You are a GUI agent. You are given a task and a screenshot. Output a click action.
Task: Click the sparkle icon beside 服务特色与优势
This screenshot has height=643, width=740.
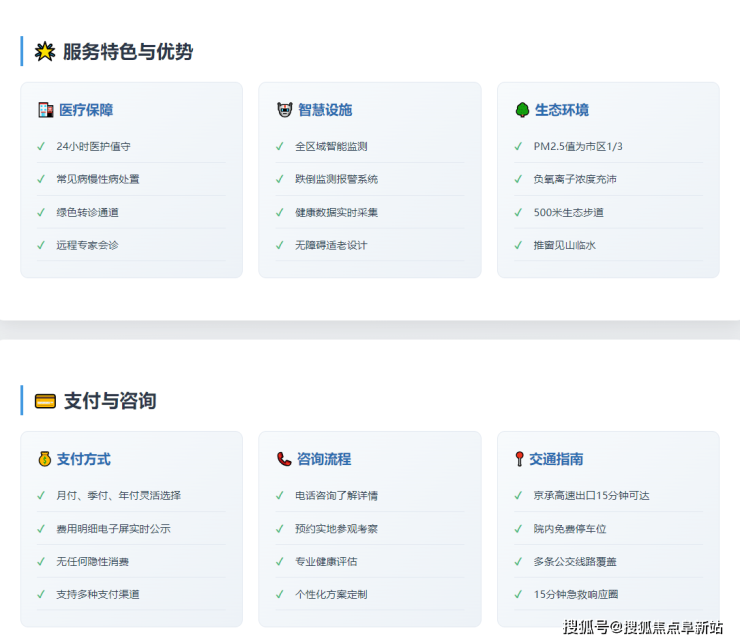point(45,52)
